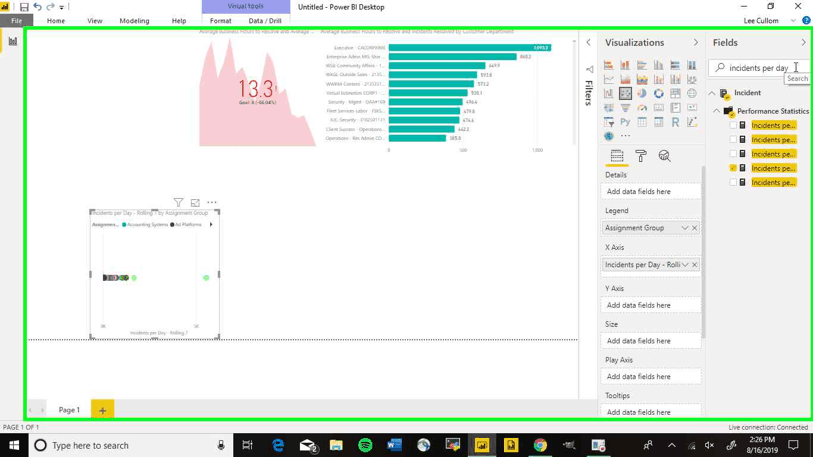Open the Data / Drill tab
This screenshot has height=457, width=814.
265,21
